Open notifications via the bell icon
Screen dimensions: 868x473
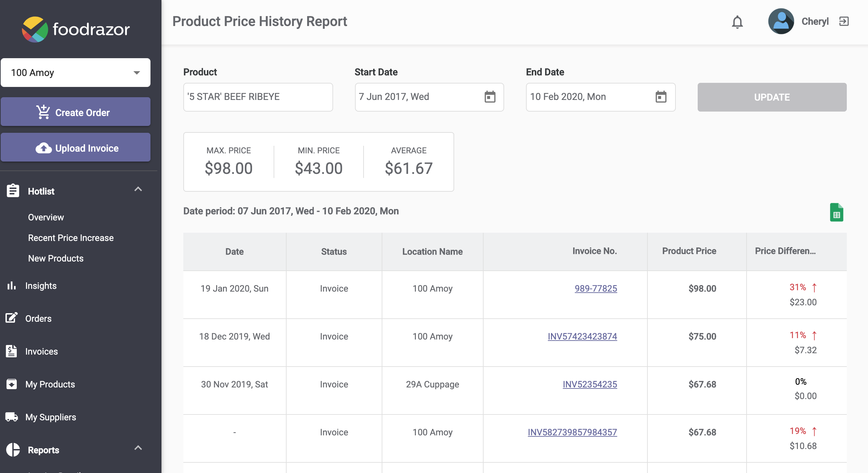tap(737, 22)
